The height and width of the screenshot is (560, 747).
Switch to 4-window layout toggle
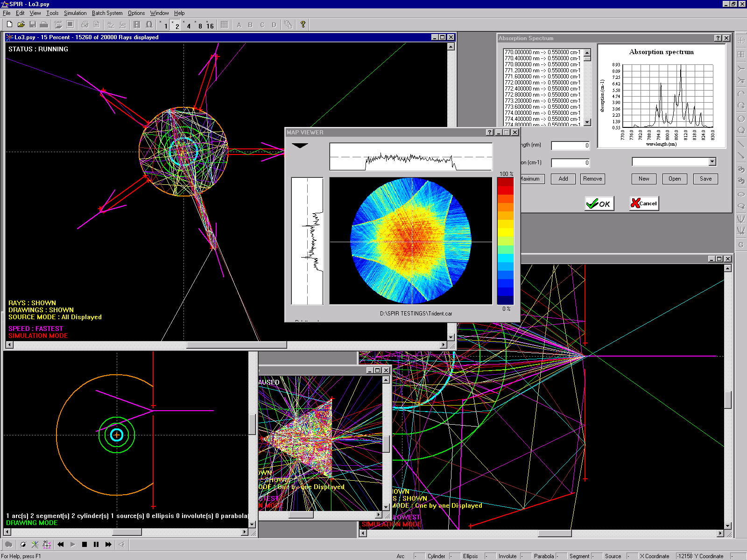(x=188, y=25)
